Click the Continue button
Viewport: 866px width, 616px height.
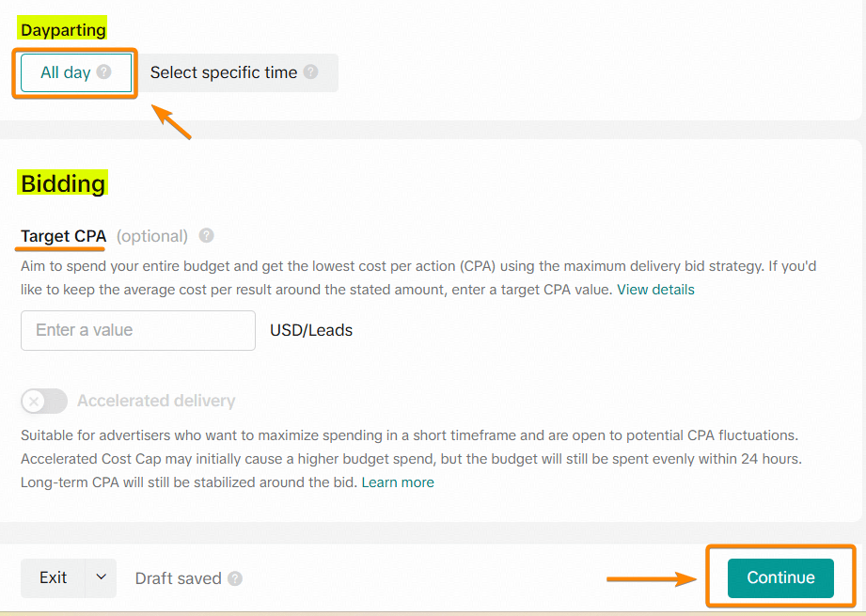click(x=780, y=577)
